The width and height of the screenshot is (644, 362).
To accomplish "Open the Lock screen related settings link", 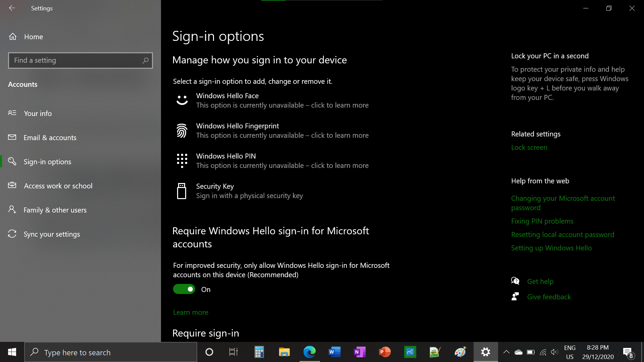I will pyautogui.click(x=529, y=147).
